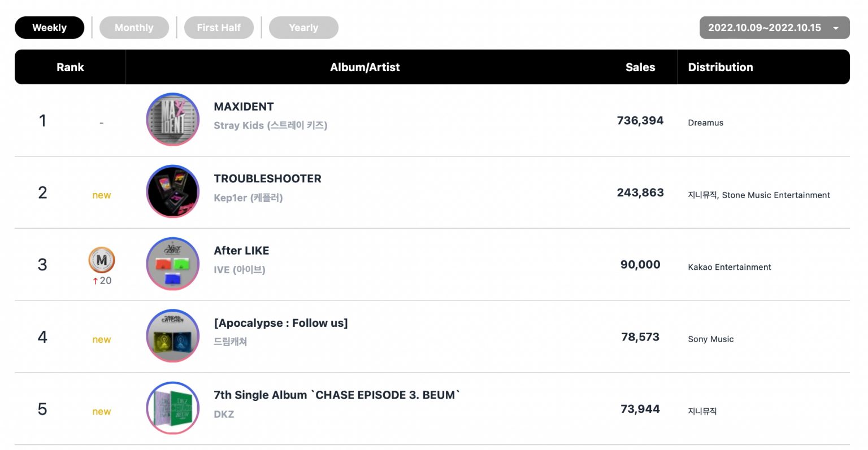
Task: Open the MAXIDENT album title link
Action: point(244,107)
